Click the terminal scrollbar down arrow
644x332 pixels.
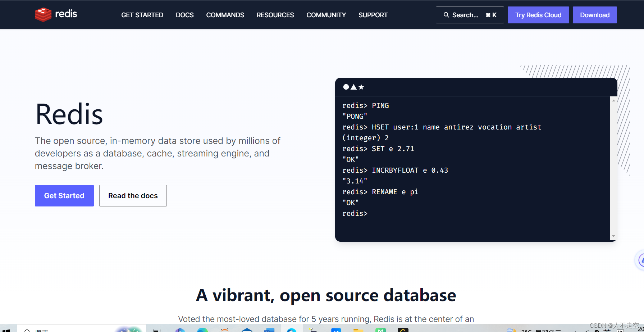tap(613, 236)
